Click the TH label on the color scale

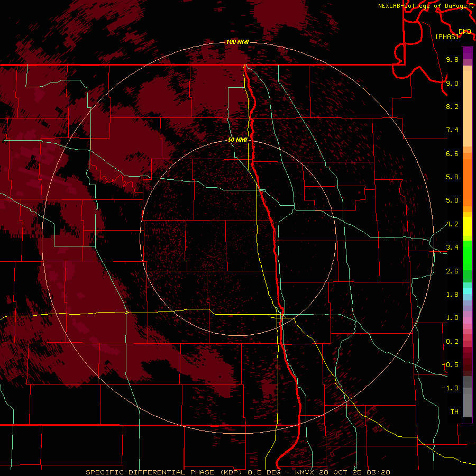454,412
